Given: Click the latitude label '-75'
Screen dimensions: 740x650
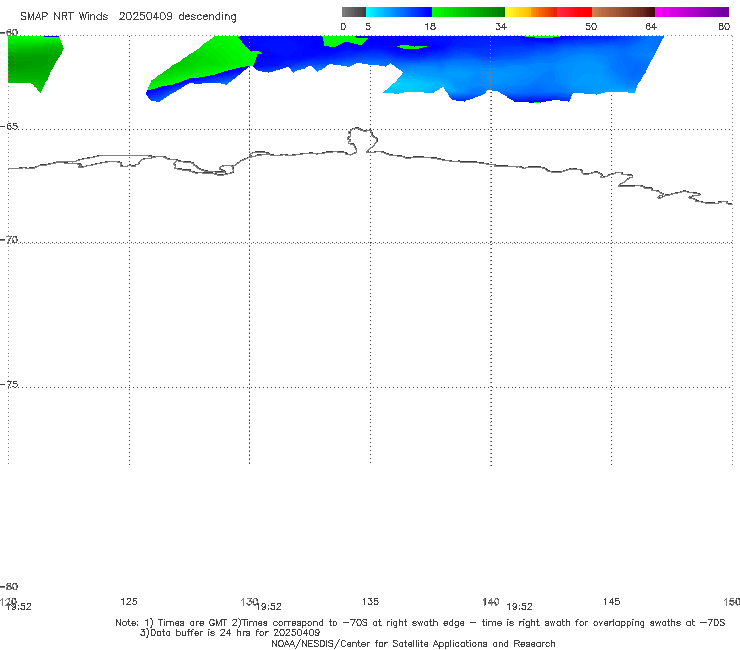Looking at the screenshot, I should click(9, 385).
